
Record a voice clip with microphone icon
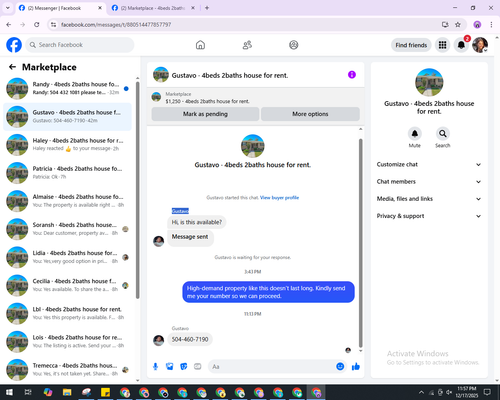pyautogui.click(x=155, y=367)
